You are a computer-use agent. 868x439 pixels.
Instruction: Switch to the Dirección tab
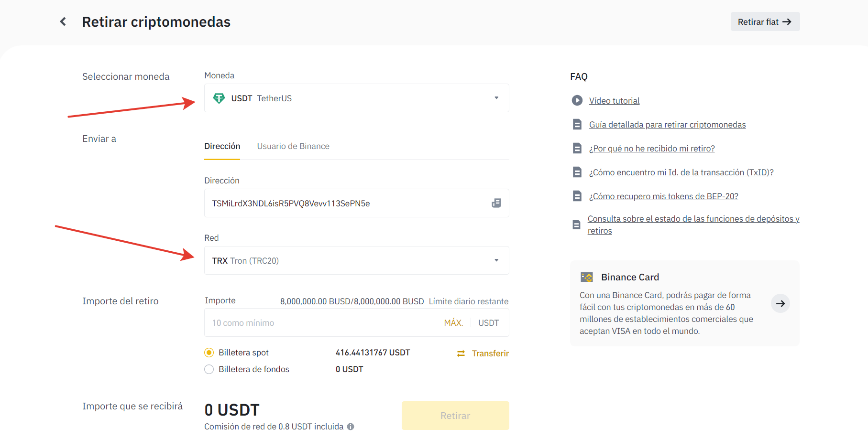pyautogui.click(x=222, y=146)
